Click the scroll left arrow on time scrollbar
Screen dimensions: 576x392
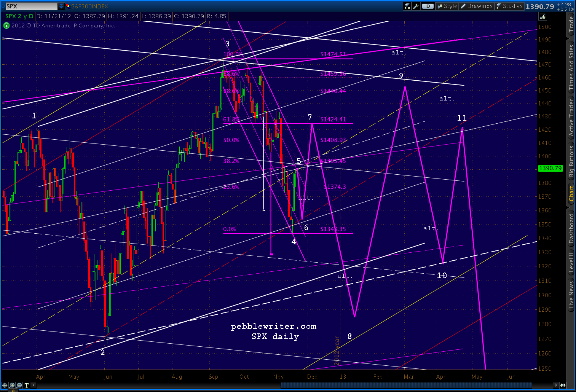pos(34,385)
